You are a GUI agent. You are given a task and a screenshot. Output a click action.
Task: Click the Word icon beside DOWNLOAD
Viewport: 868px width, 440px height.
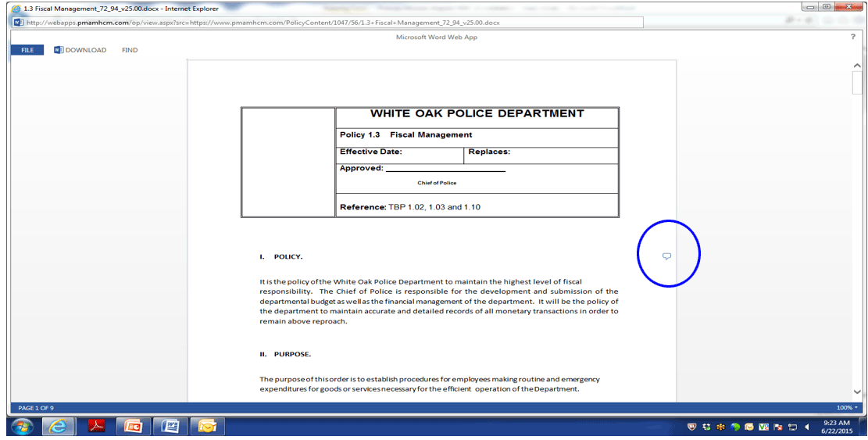tap(59, 50)
